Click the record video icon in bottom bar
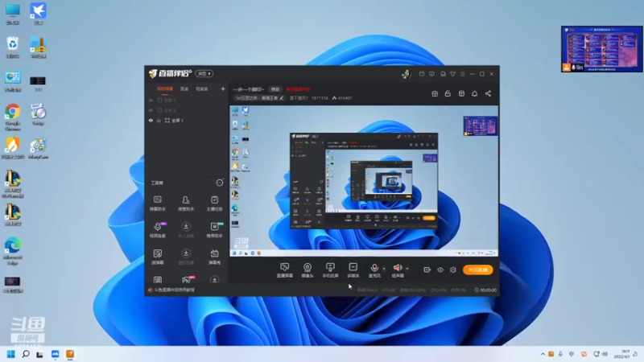644x362 pixels. 427,269
